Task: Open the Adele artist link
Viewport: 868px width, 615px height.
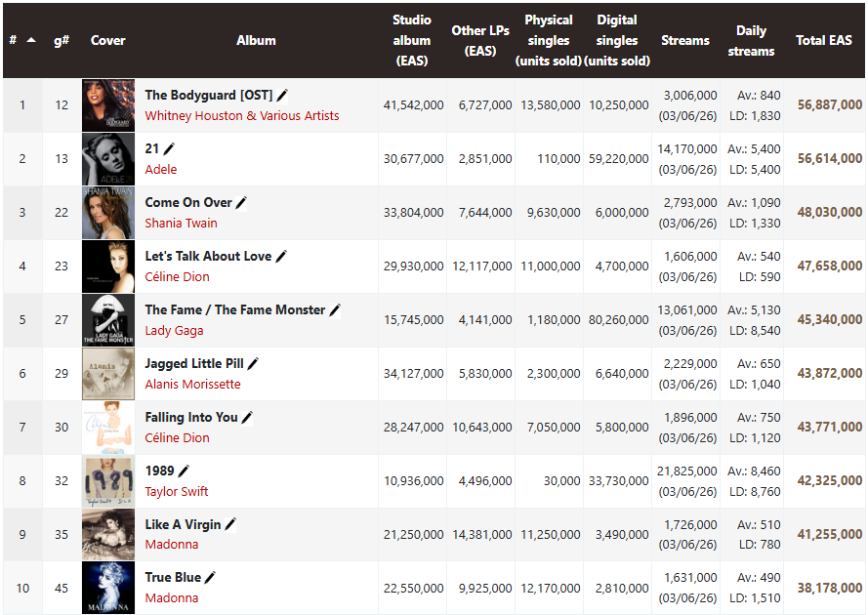Action: point(160,170)
